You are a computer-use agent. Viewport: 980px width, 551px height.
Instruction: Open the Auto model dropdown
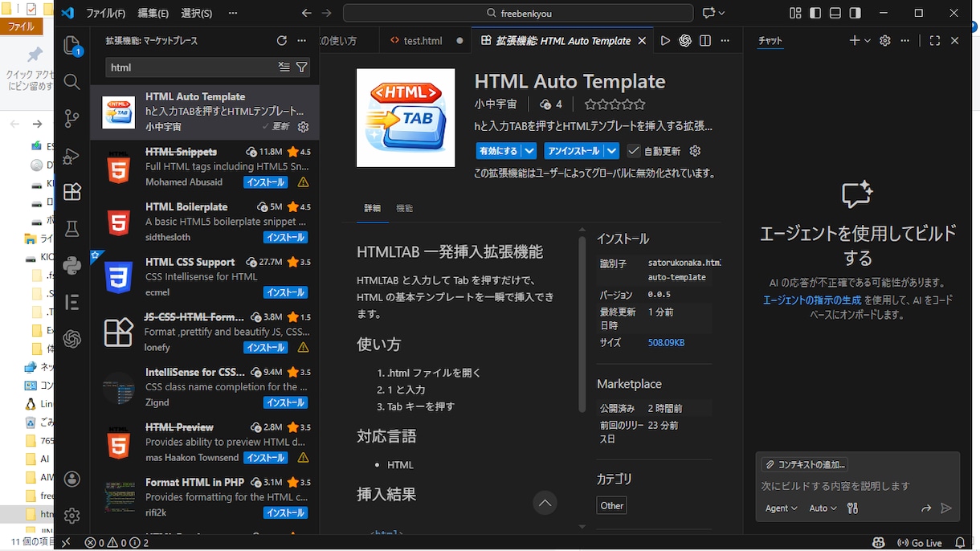tap(823, 508)
